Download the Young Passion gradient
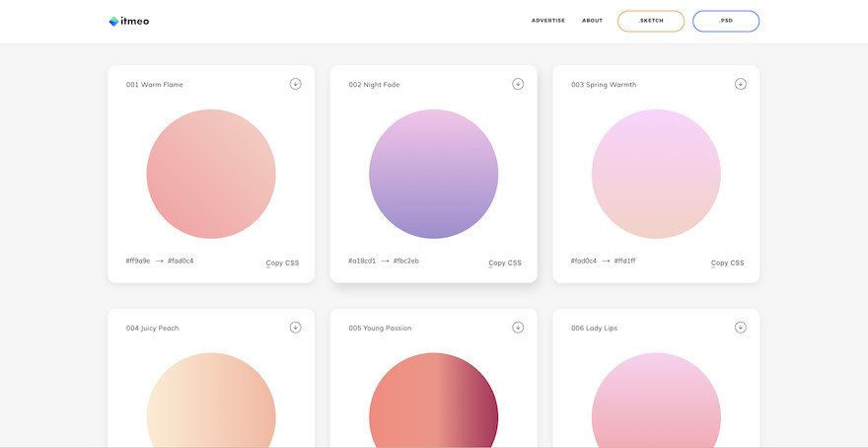Image resolution: width=868 pixels, height=448 pixels. (x=518, y=328)
